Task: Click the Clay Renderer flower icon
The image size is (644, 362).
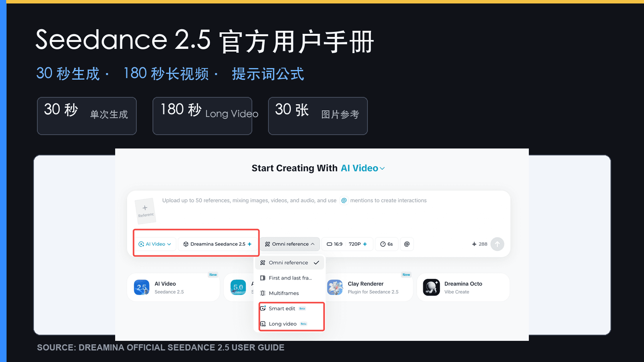Action: coord(335,287)
